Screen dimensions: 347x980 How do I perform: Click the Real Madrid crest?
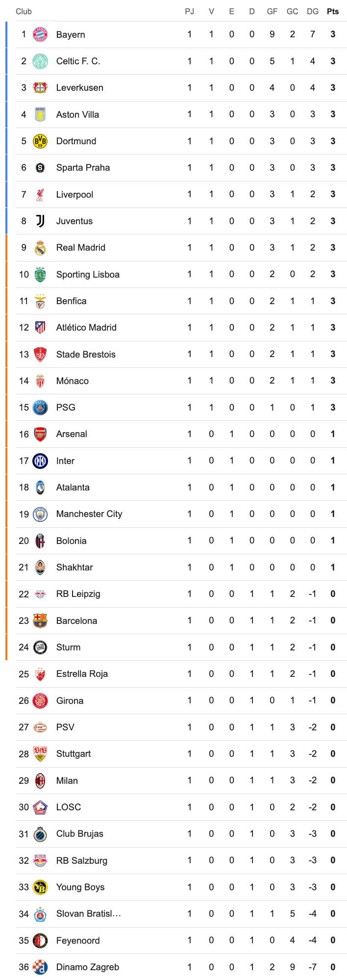(x=40, y=248)
